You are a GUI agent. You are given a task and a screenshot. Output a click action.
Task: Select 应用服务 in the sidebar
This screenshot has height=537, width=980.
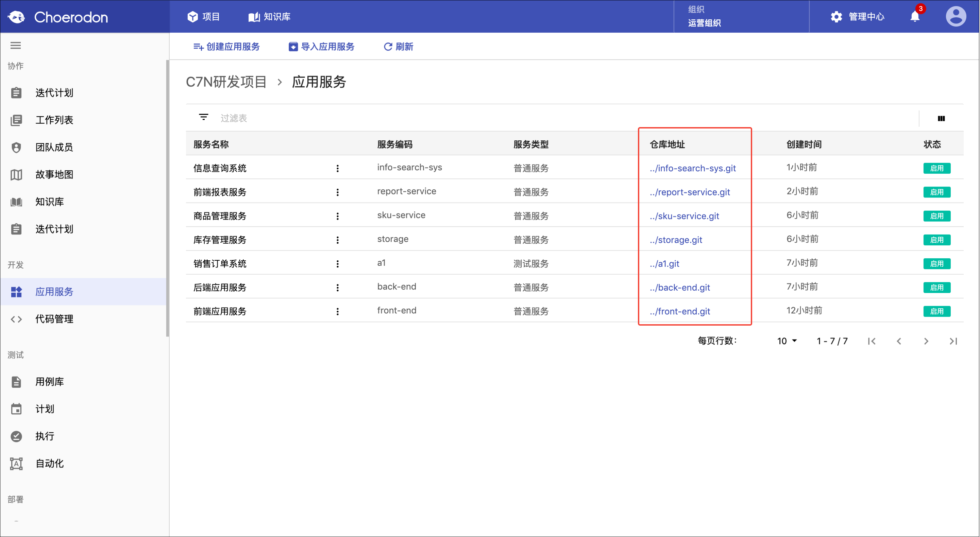pyautogui.click(x=83, y=292)
